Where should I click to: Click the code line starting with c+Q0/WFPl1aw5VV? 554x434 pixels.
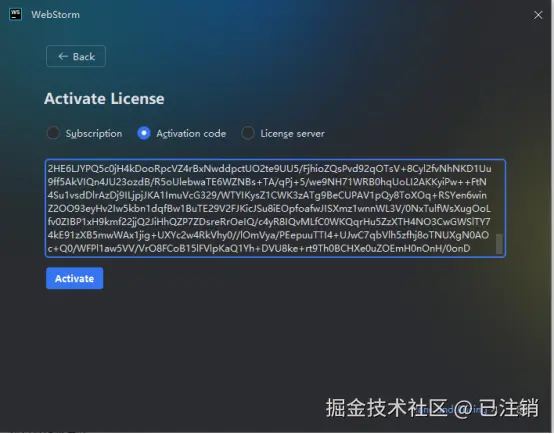[259, 248]
